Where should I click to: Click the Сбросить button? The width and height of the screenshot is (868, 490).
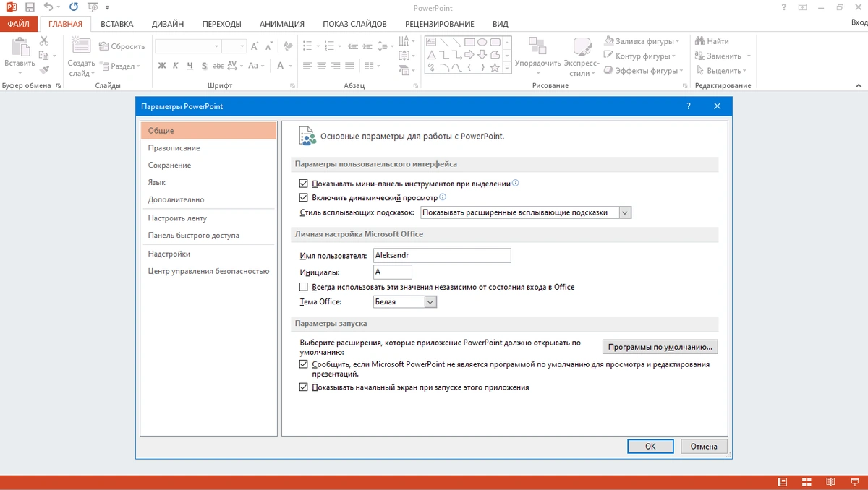pyautogui.click(x=122, y=46)
